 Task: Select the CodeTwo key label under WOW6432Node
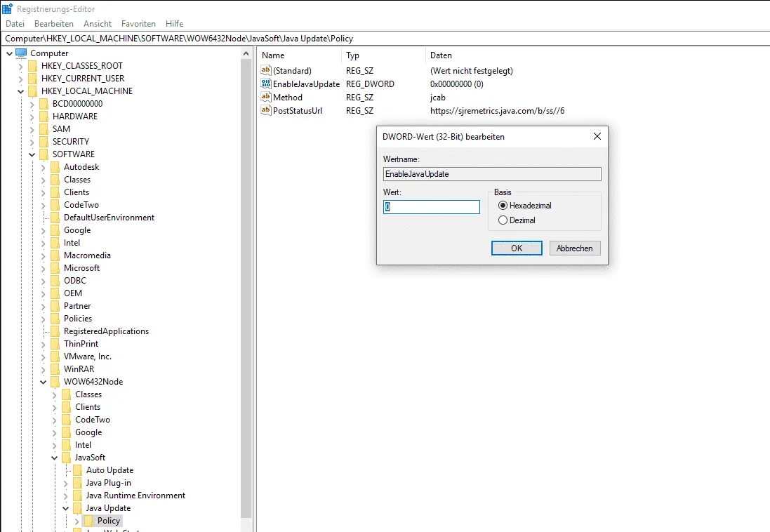(x=93, y=420)
